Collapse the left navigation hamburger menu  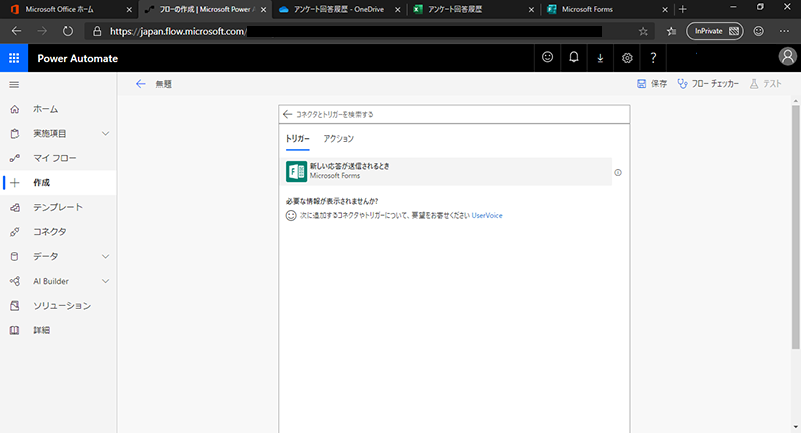14,85
